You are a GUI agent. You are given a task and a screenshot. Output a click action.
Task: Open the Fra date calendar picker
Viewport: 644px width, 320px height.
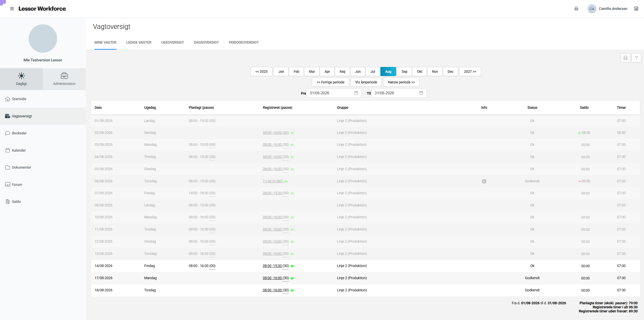(x=356, y=93)
